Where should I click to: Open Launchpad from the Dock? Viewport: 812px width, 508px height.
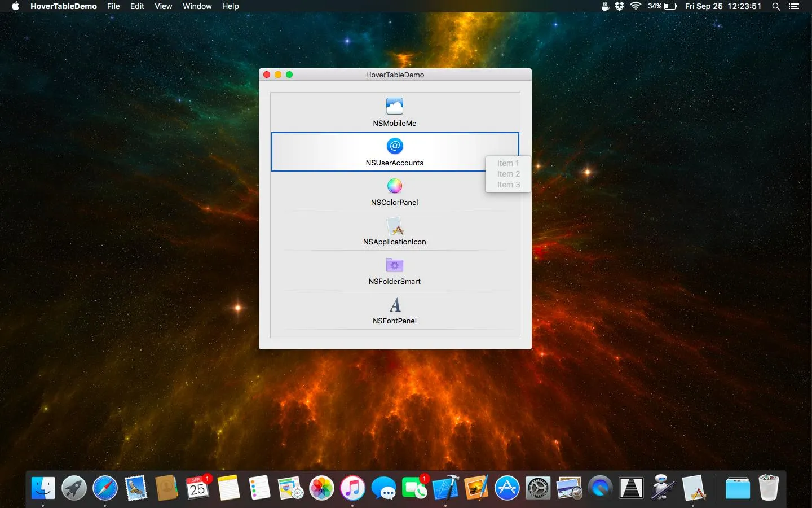(74, 488)
